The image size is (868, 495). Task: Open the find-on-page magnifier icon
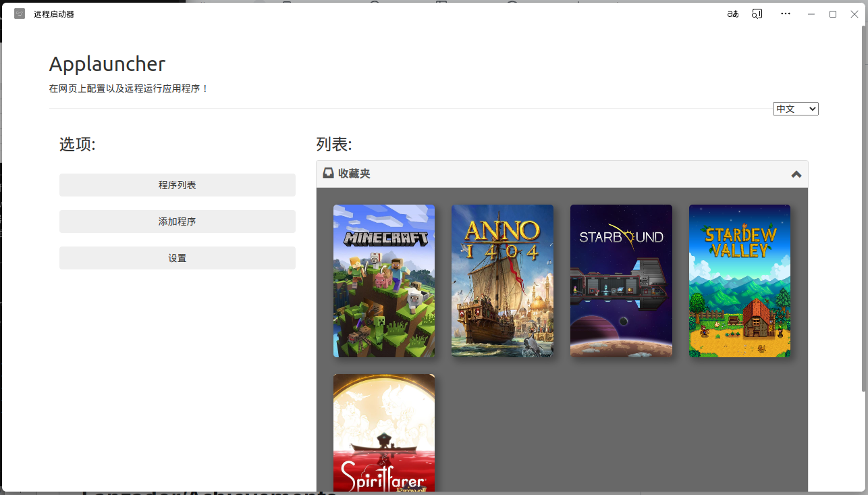click(757, 14)
